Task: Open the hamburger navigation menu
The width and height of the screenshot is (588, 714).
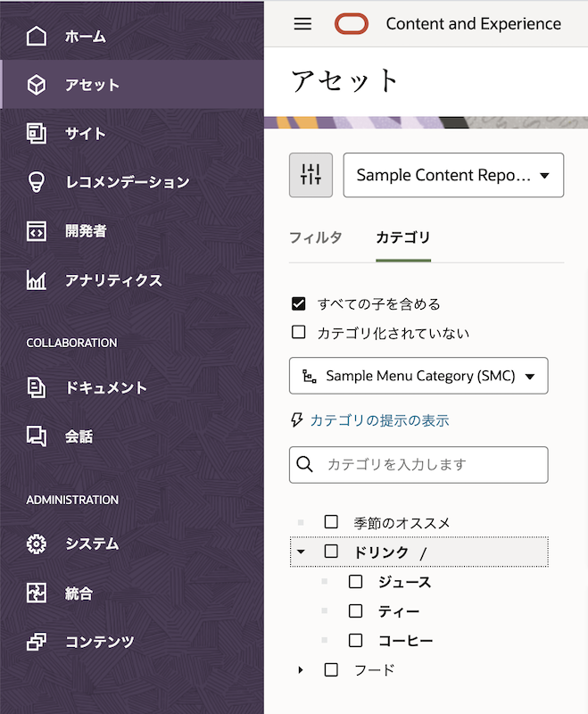Action: (x=302, y=24)
